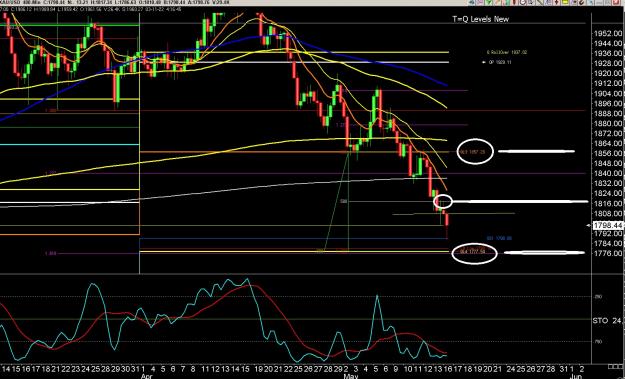The width and height of the screenshot is (625, 379).
Task: Click the 1808.00 price axis label
Action: tap(608, 213)
